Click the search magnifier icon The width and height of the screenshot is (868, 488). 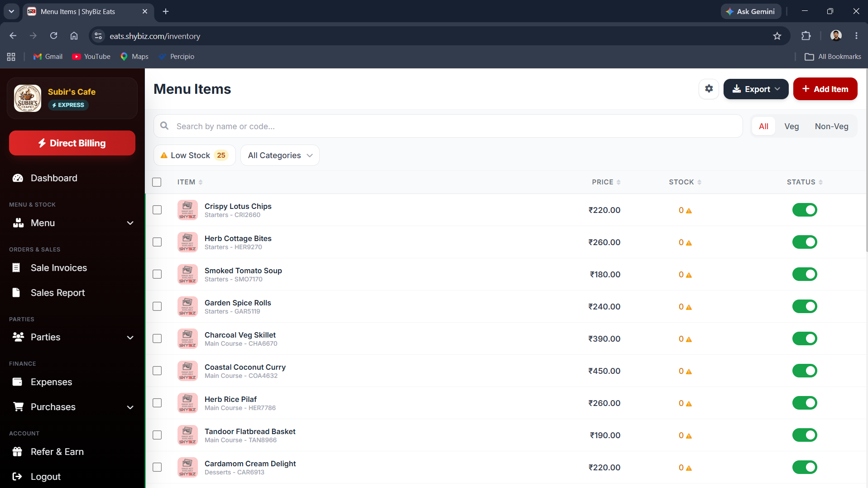tap(164, 126)
